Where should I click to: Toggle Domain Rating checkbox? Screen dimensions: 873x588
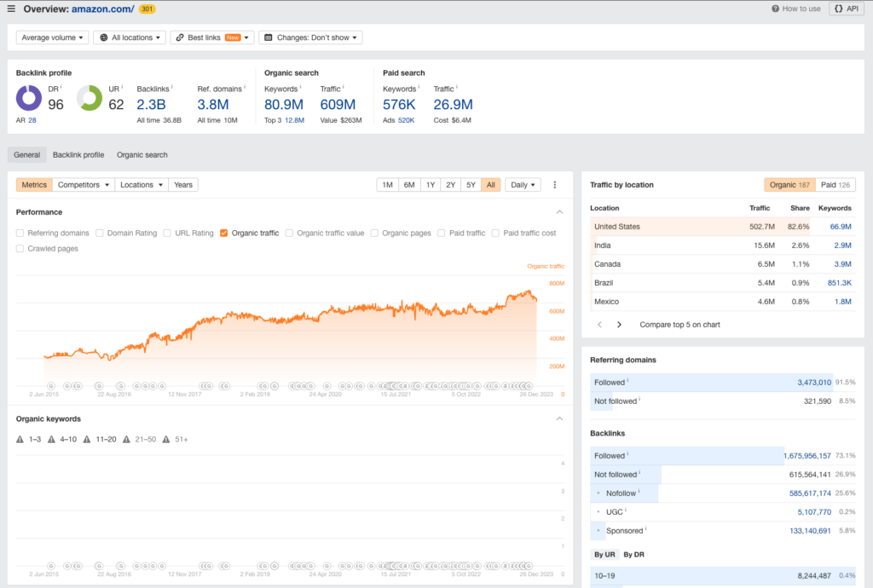click(100, 233)
